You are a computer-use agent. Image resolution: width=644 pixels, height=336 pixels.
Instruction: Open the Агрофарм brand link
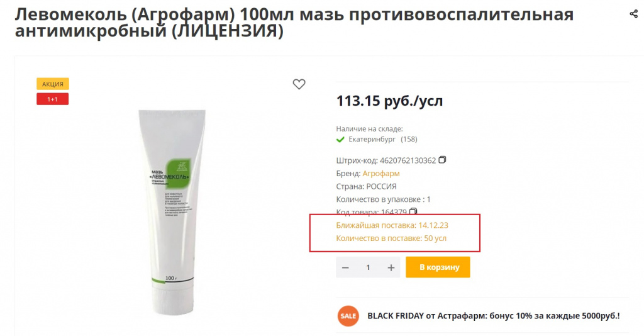(380, 173)
